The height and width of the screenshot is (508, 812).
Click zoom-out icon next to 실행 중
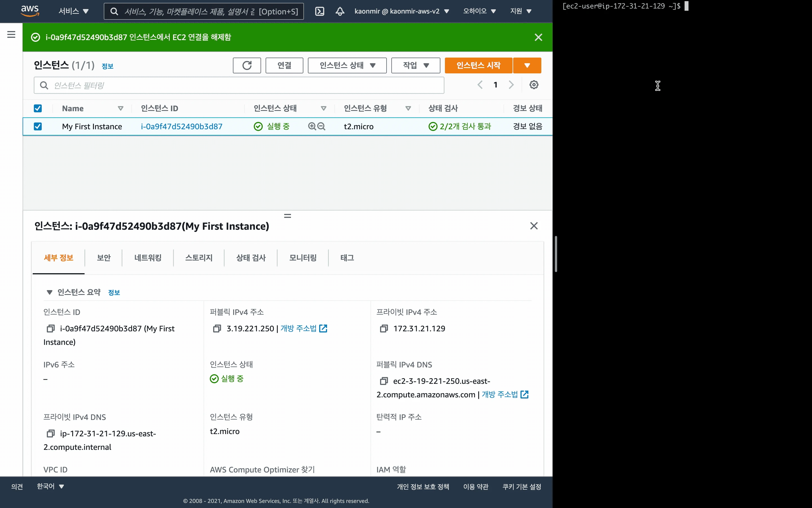click(321, 126)
